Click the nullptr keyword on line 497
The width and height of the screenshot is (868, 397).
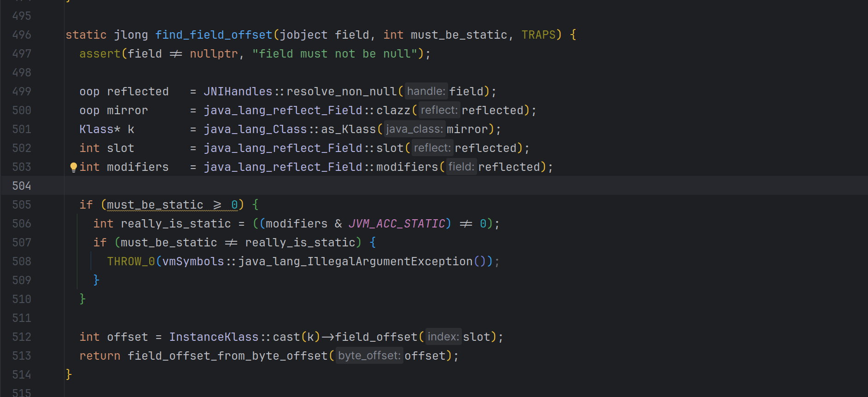pyautogui.click(x=214, y=54)
